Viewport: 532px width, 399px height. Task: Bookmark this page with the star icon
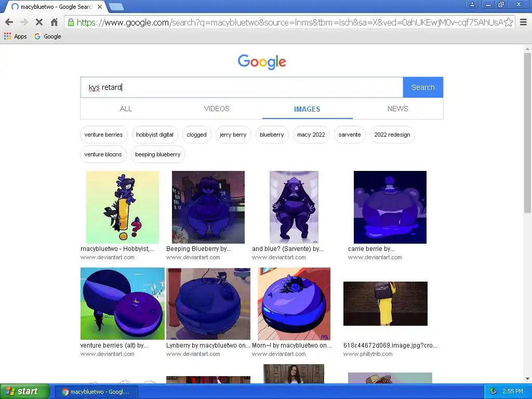[x=508, y=22]
